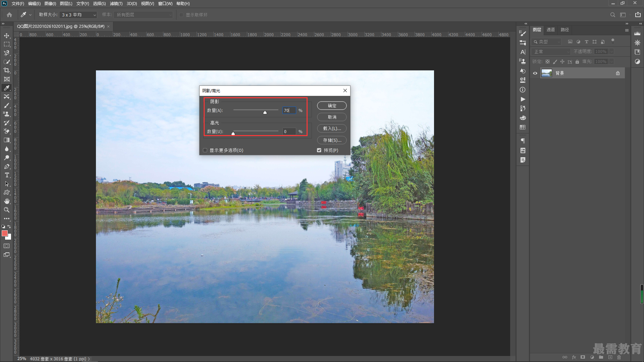Click the Home icon in options bar
644x362 pixels.
coord(9,15)
